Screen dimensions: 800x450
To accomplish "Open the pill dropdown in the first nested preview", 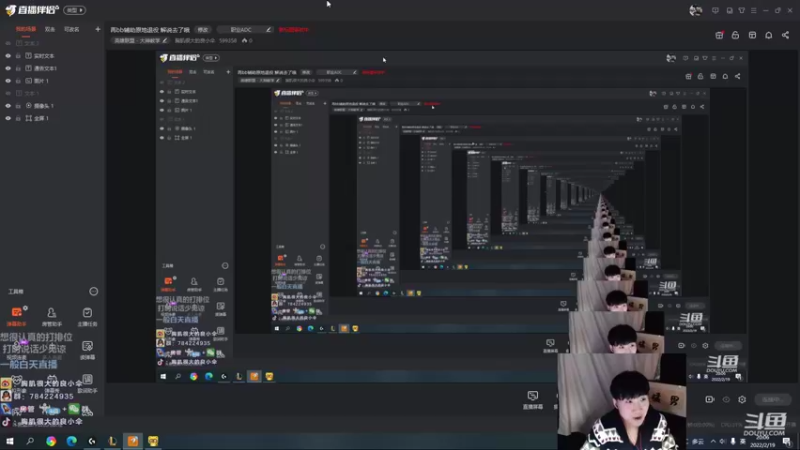I will click(211, 58).
